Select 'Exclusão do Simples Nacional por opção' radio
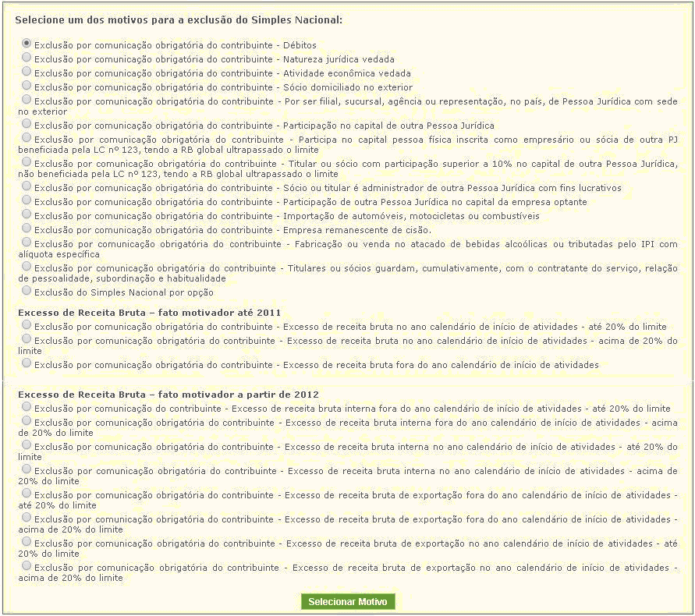The width and height of the screenshot is (695, 616). (x=27, y=290)
